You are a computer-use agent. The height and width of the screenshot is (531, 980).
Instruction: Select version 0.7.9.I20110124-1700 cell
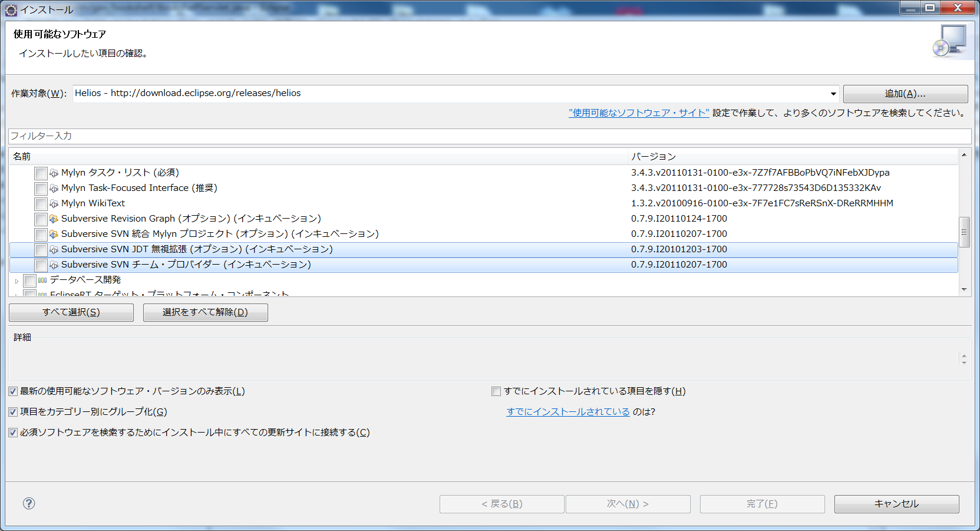679,219
